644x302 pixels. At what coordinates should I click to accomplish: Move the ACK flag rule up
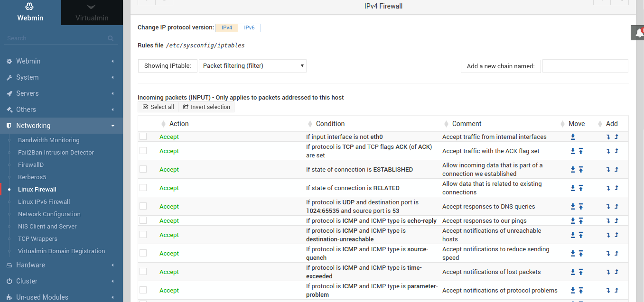[x=580, y=151]
